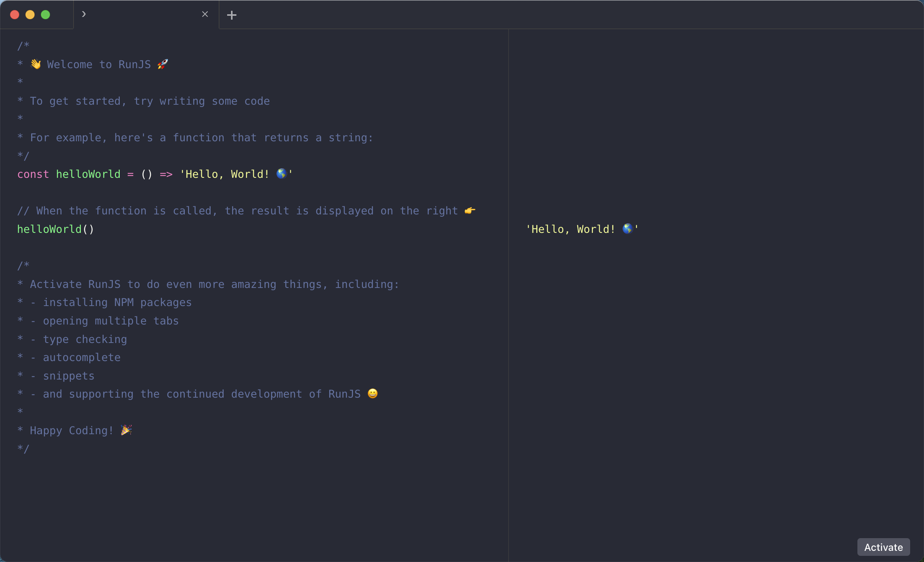Viewport: 924px width, 562px height.
Task: Click 'To get started, try writing some code'
Action: 144,101
